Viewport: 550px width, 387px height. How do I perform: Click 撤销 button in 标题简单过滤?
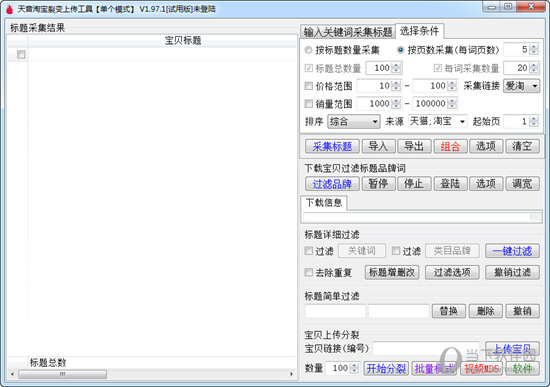click(522, 311)
